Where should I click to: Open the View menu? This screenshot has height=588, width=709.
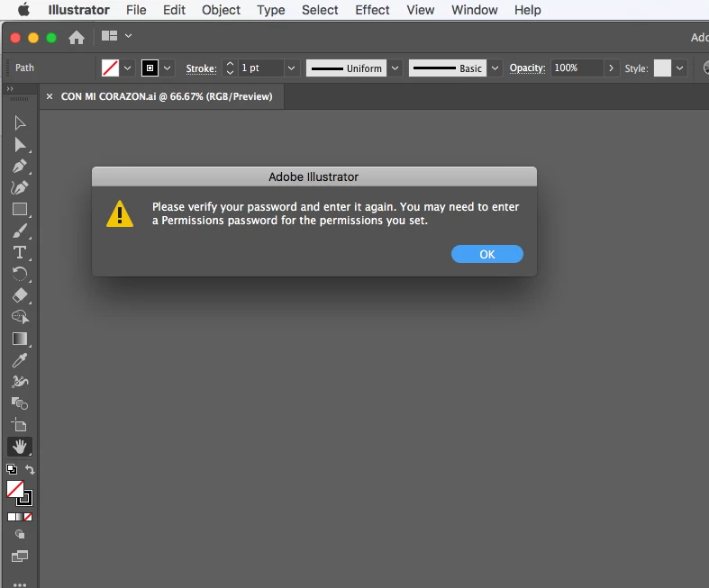(x=420, y=10)
